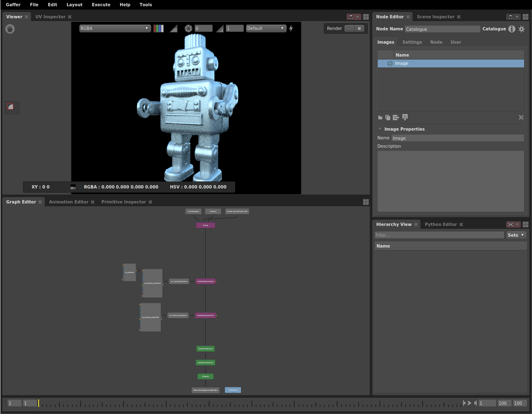Open the Layout menu
The image size is (532, 414).
click(x=74, y=5)
